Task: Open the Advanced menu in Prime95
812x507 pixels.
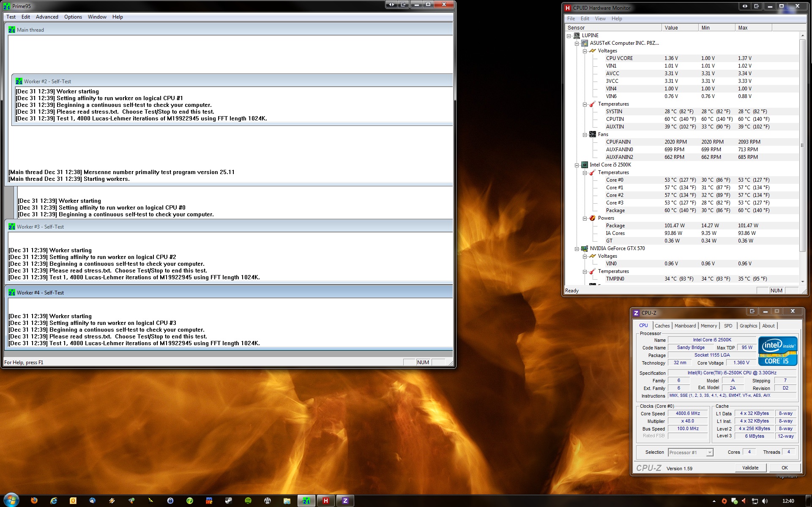Action: pos(47,17)
